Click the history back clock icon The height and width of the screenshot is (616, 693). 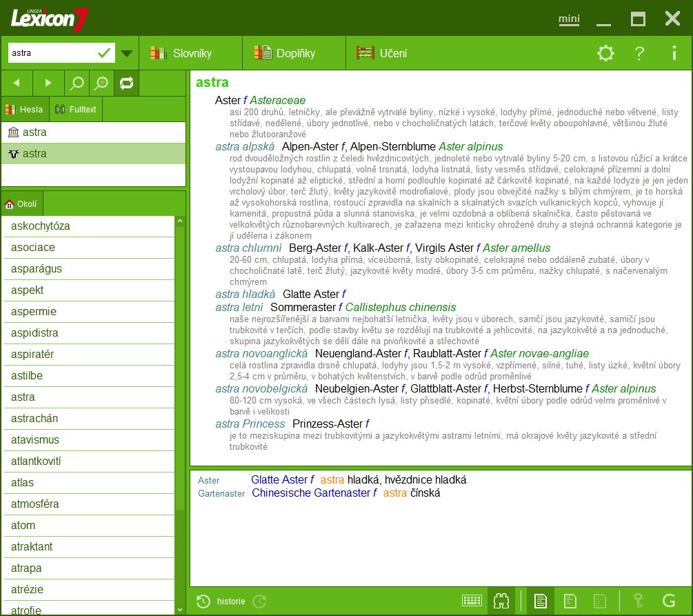(203, 602)
